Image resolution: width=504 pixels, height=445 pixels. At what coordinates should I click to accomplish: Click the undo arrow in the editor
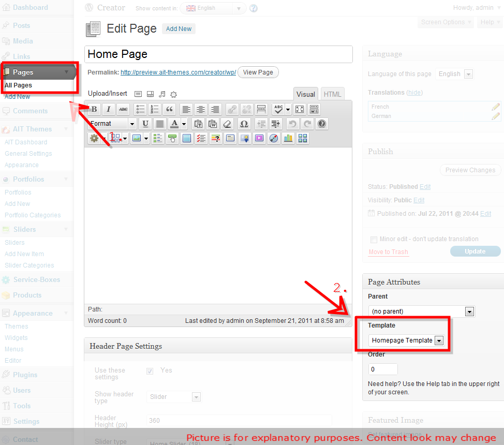[x=292, y=123]
